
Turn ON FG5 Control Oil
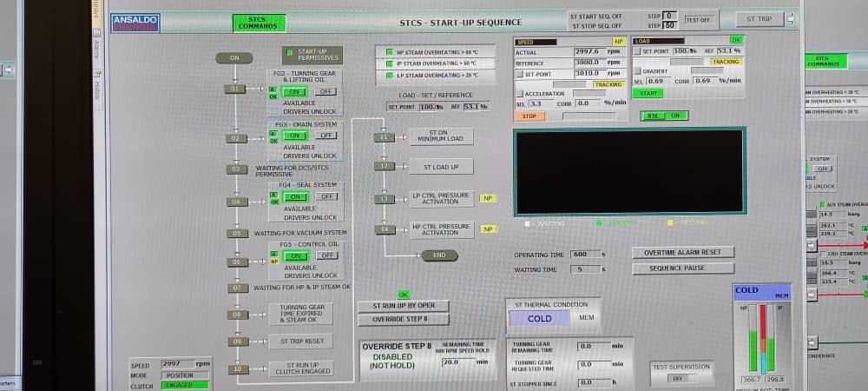(296, 255)
